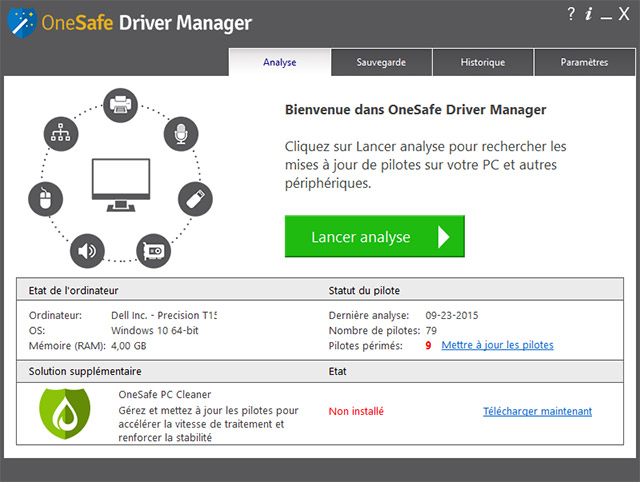The image size is (640, 482).
Task: Click the red outdated drivers count 9
Action: tap(428, 346)
